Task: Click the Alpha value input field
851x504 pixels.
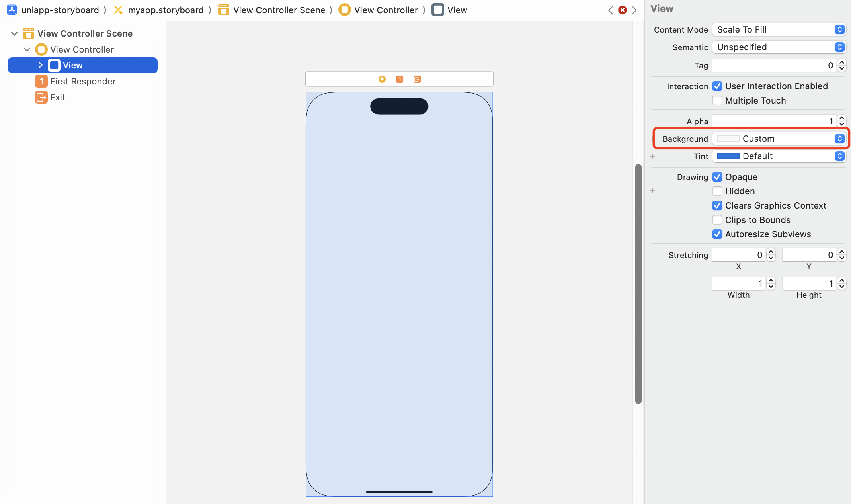Action: pos(773,121)
